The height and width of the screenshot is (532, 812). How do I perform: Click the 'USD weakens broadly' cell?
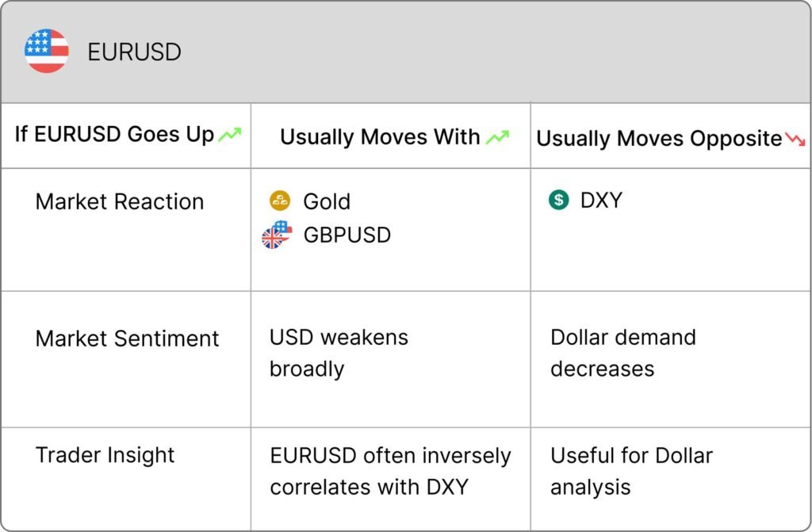tap(339, 354)
